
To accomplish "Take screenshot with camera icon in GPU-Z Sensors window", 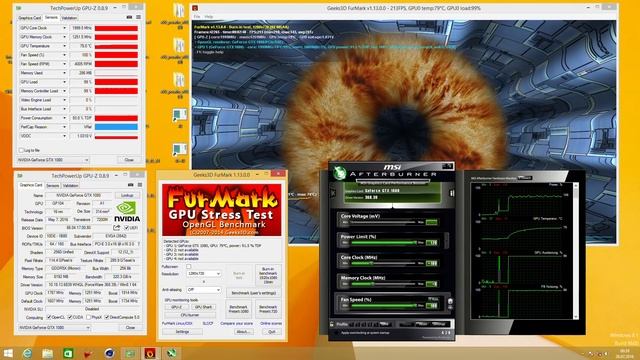I will coord(129,17).
